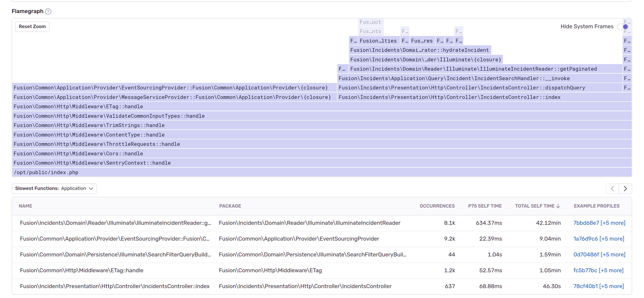Open example profile 1a76d9c6

[585, 239]
